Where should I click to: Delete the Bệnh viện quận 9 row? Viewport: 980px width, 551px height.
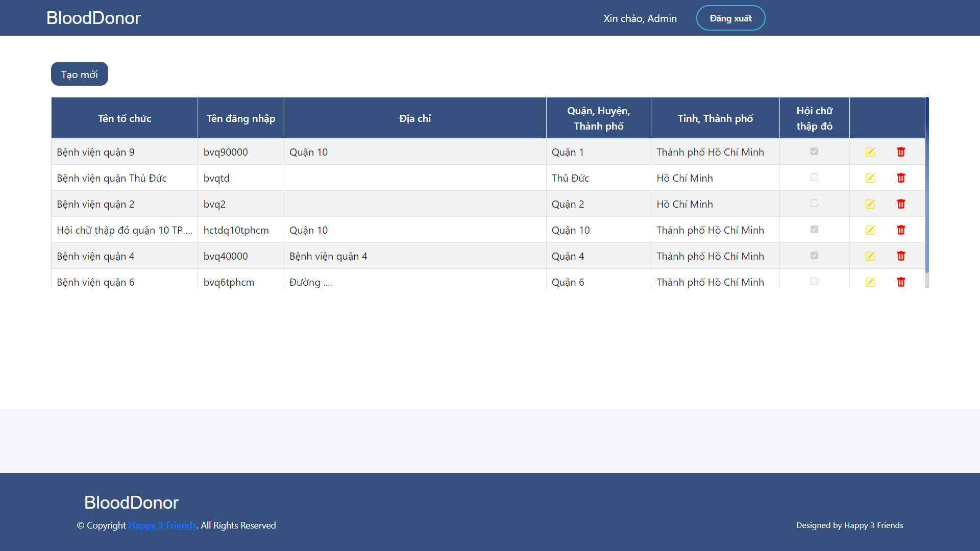point(901,152)
